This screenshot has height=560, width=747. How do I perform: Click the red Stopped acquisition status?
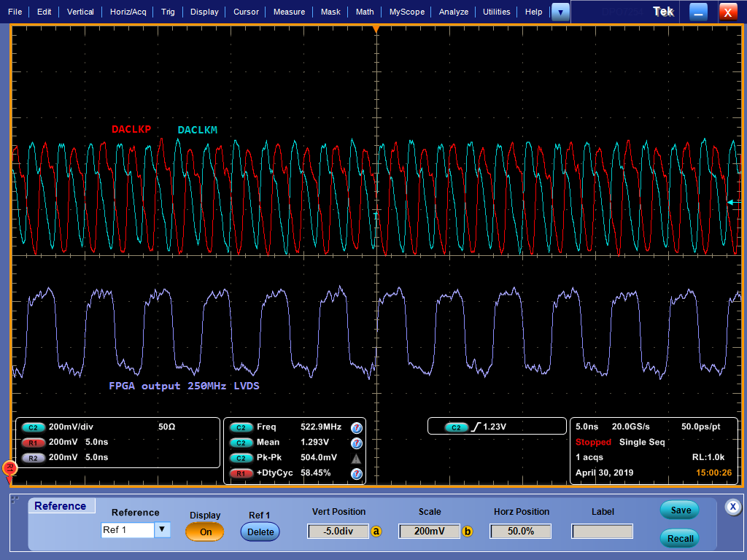point(593,442)
